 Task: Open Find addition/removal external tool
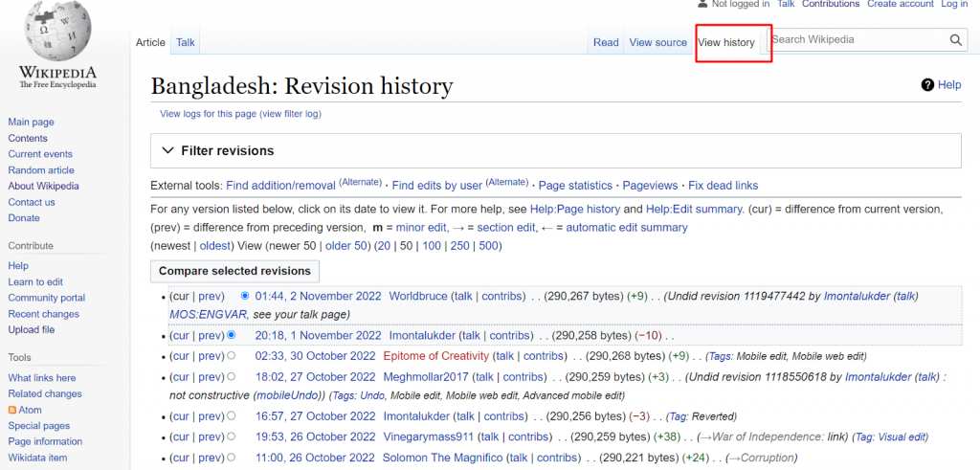(281, 186)
